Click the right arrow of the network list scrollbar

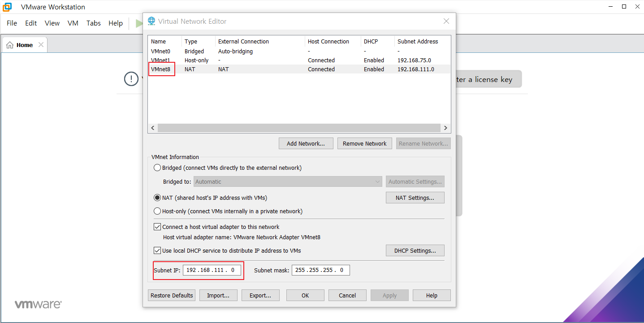(445, 128)
